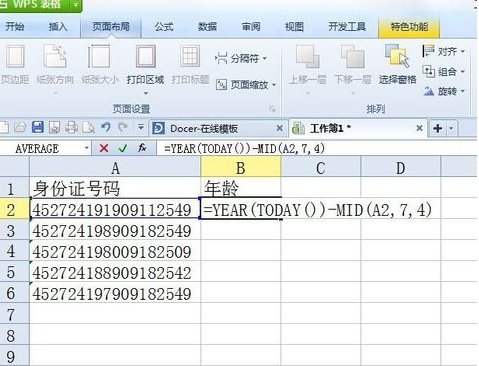This screenshot has width=479, height=366.
Task: Switch to the 开始 tab
Action: [15, 27]
